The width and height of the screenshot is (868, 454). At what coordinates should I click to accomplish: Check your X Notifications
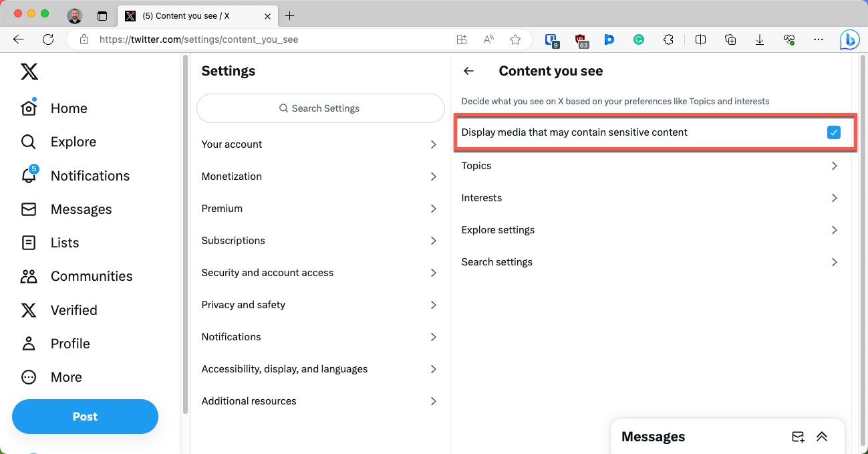tap(90, 175)
